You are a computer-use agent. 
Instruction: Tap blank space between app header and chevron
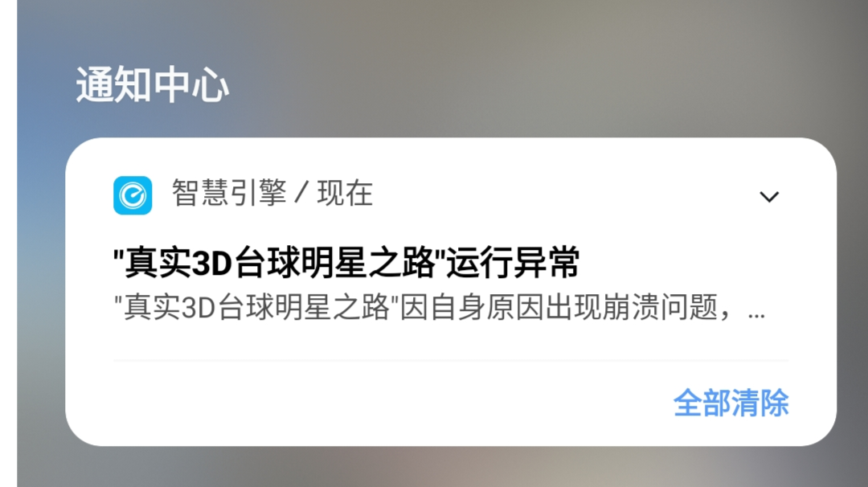coord(565,194)
